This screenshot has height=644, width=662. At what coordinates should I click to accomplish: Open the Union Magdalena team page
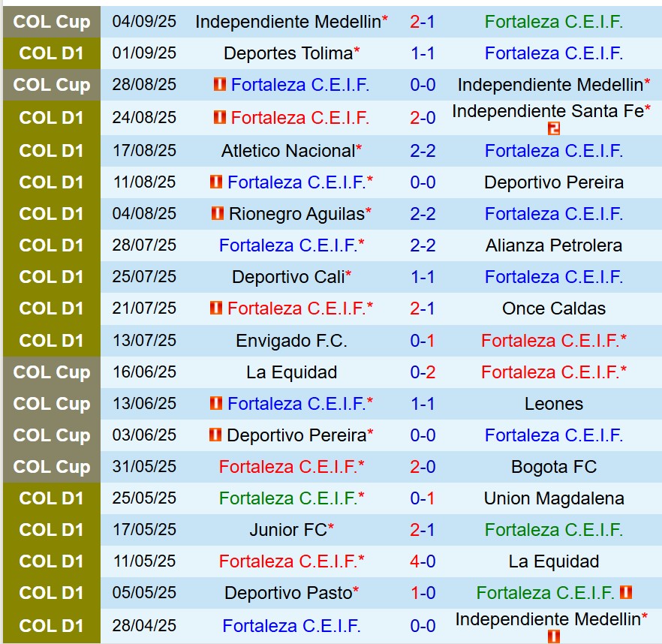pyautogui.click(x=554, y=498)
